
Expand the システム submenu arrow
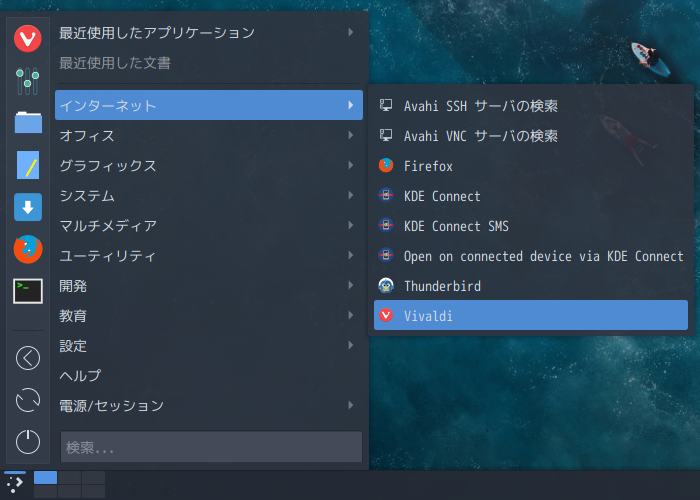click(x=351, y=195)
